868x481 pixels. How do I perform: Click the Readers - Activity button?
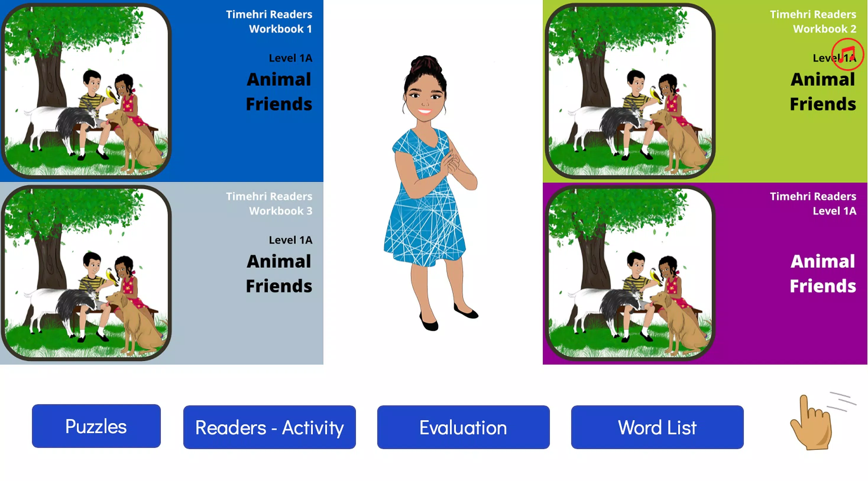269,427
